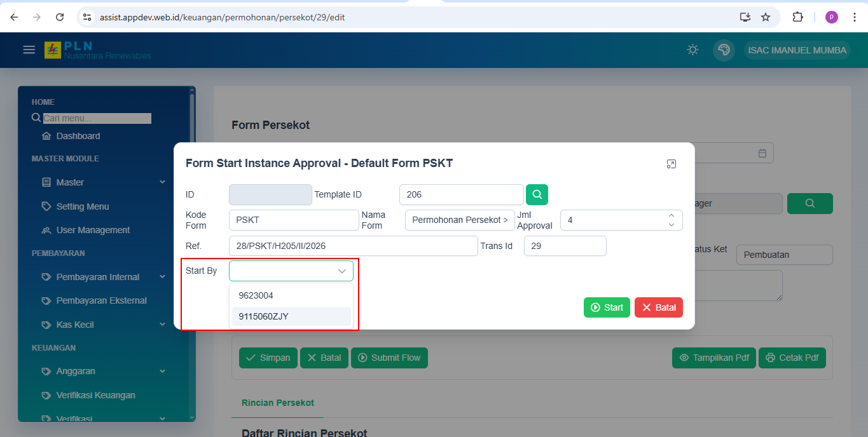Click the green Start button
868x437 pixels.
[607, 307]
